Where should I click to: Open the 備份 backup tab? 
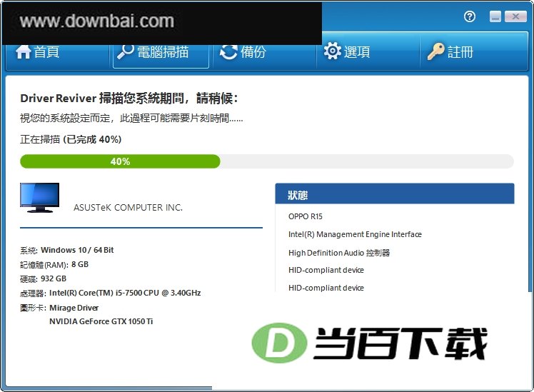click(x=265, y=52)
